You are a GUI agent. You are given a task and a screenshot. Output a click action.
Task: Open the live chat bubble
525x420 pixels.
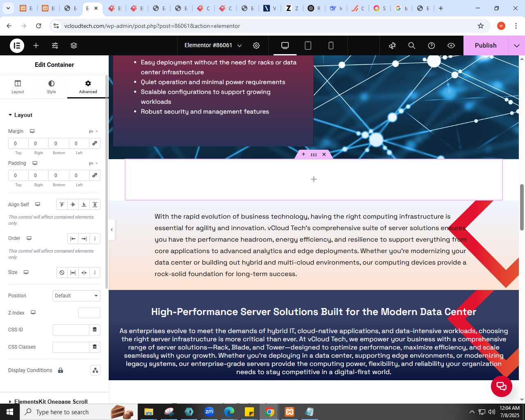tap(502, 386)
